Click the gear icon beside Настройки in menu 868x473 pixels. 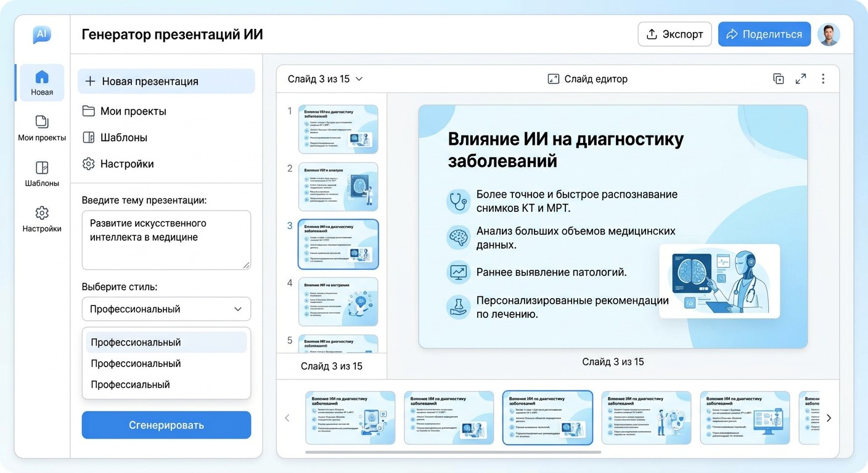[x=89, y=164]
